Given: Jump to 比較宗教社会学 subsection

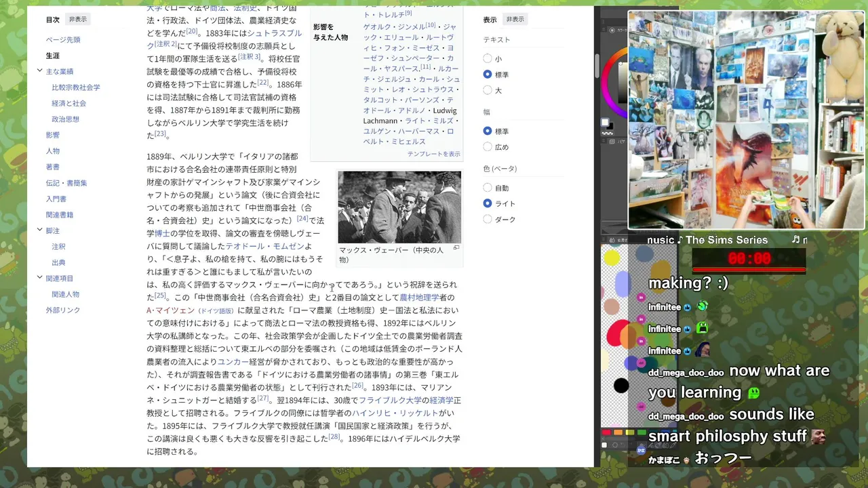Looking at the screenshot, I should tap(76, 87).
